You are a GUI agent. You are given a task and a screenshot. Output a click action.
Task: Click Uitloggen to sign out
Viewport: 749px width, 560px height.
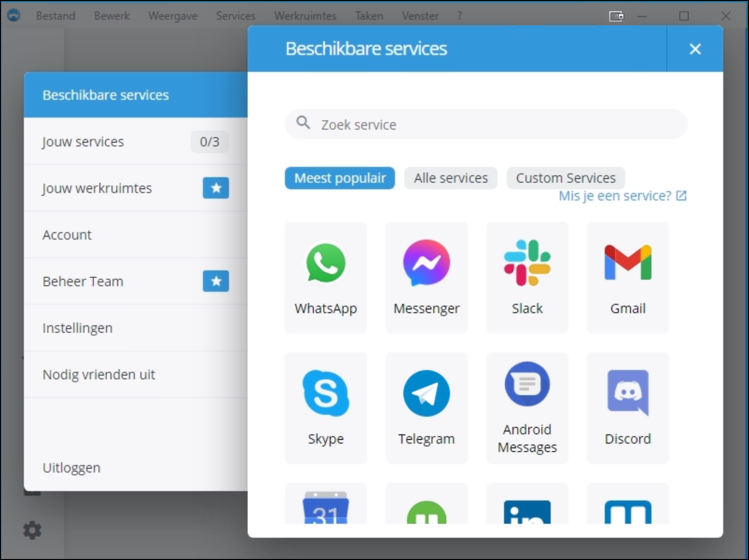(x=136, y=468)
